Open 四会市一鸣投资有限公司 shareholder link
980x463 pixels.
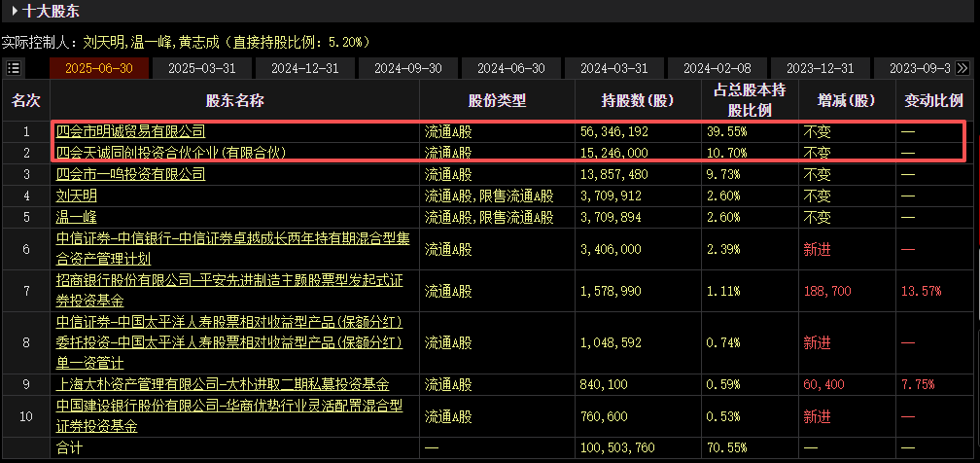[x=130, y=174]
